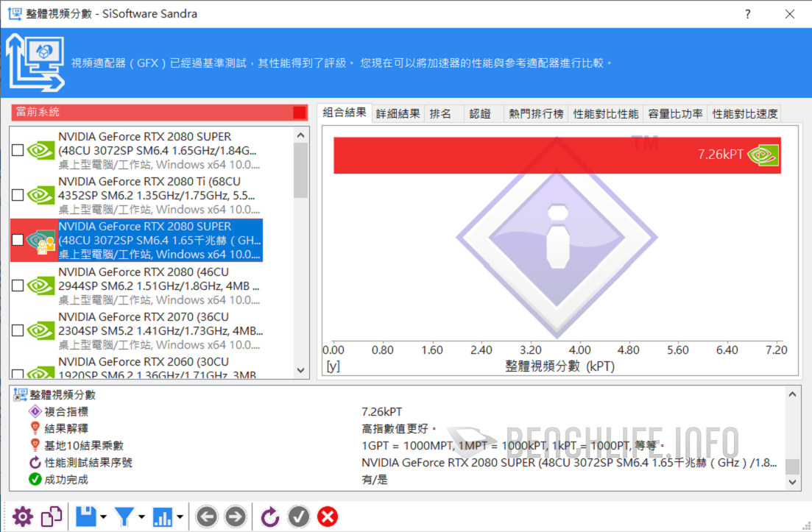The height and width of the screenshot is (532, 812).
Task: Click the user-badged icon of the highlighted RTX 2080 SUPER
Action: (41, 241)
